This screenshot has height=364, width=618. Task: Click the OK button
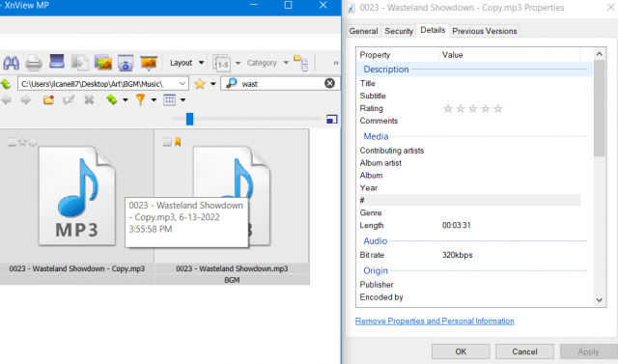[461, 351]
